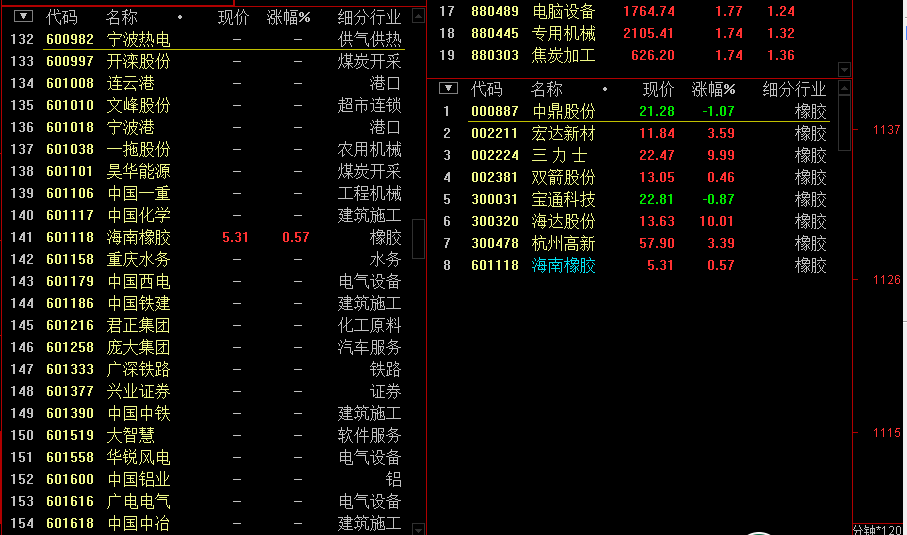This screenshot has height=535, width=907.
Task: Select row 600997 开滦股份
Action: [207, 61]
